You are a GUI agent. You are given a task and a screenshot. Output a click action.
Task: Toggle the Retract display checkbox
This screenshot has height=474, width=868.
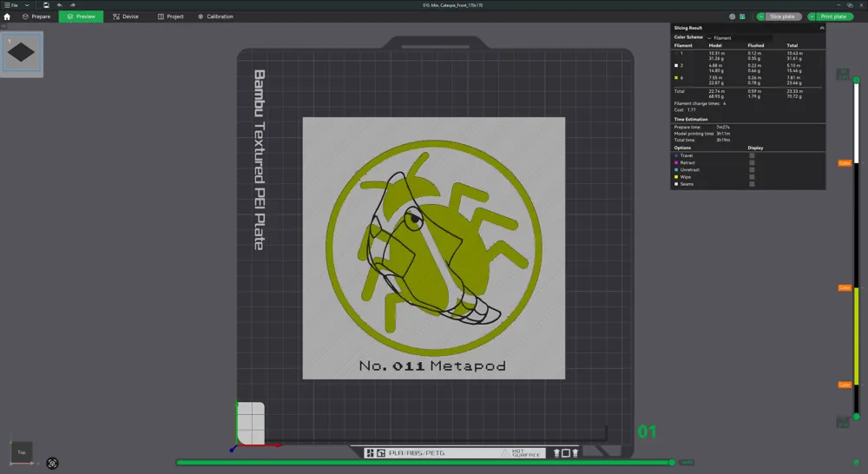click(752, 163)
